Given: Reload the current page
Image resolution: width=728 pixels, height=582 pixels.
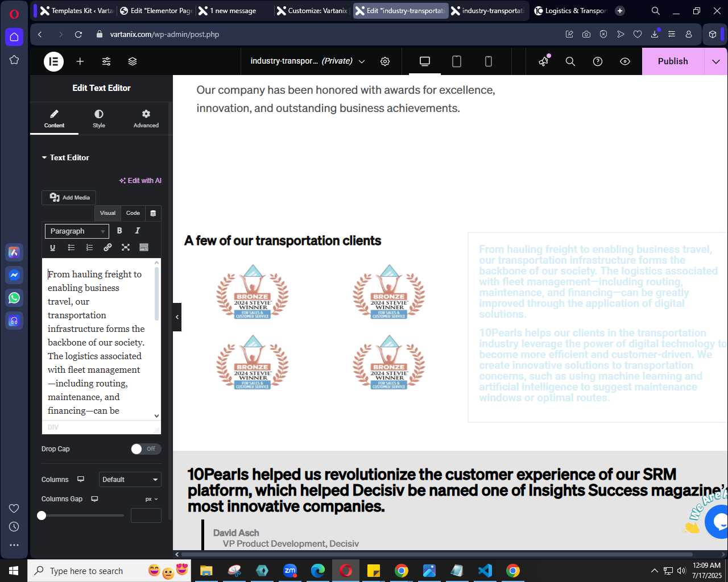Looking at the screenshot, I should click(78, 35).
